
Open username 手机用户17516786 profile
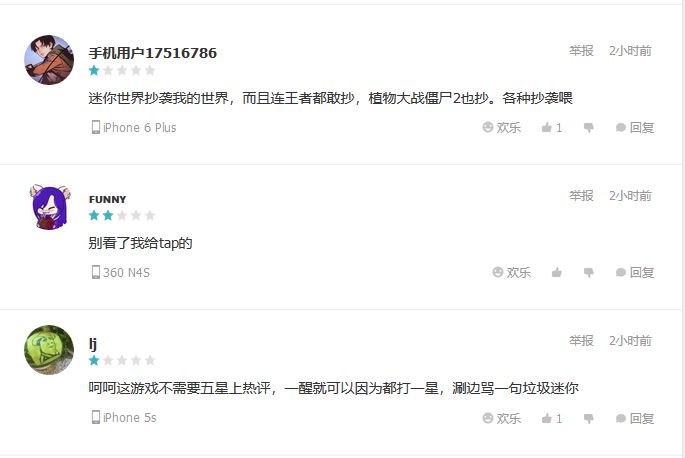coord(152,53)
